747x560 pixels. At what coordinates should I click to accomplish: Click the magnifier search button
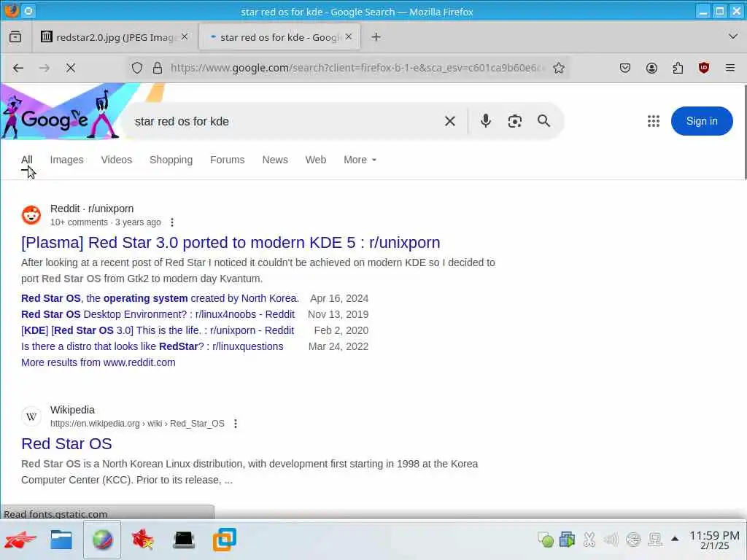tap(543, 121)
